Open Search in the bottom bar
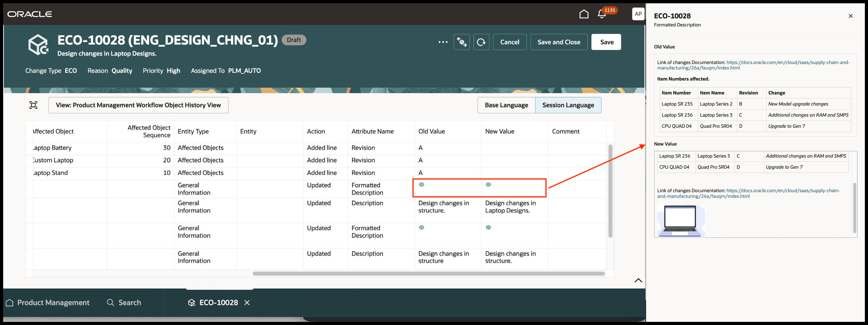 124,303
